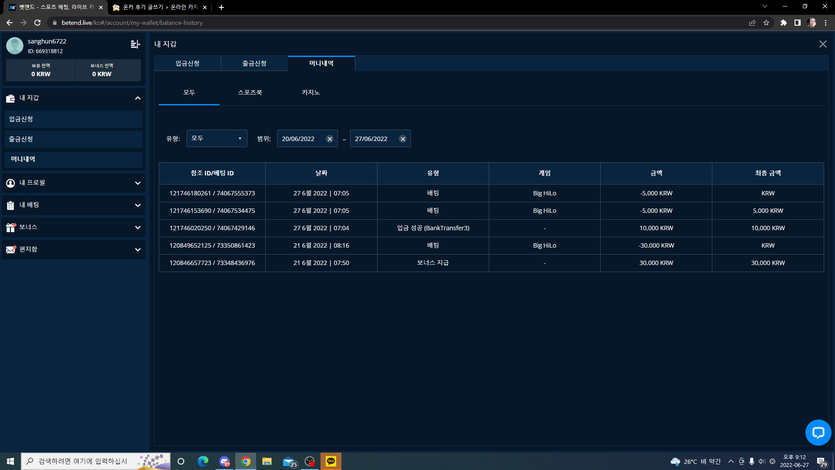Collapse the 내 지갑 sidebar section
The height and width of the screenshot is (470, 835).
point(137,98)
